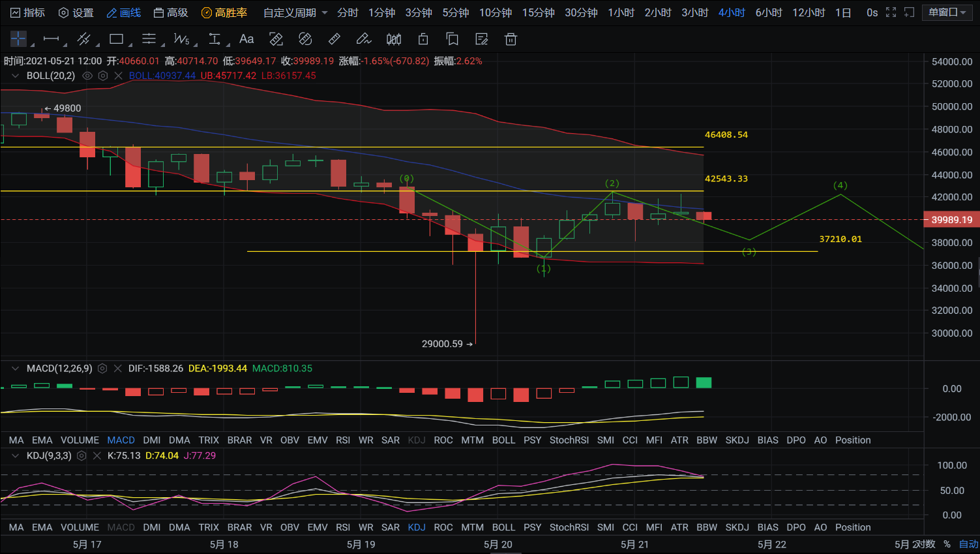This screenshot has height=554, width=980.
Task: Hide the BOLL indicator with eye icon
Action: [87, 76]
